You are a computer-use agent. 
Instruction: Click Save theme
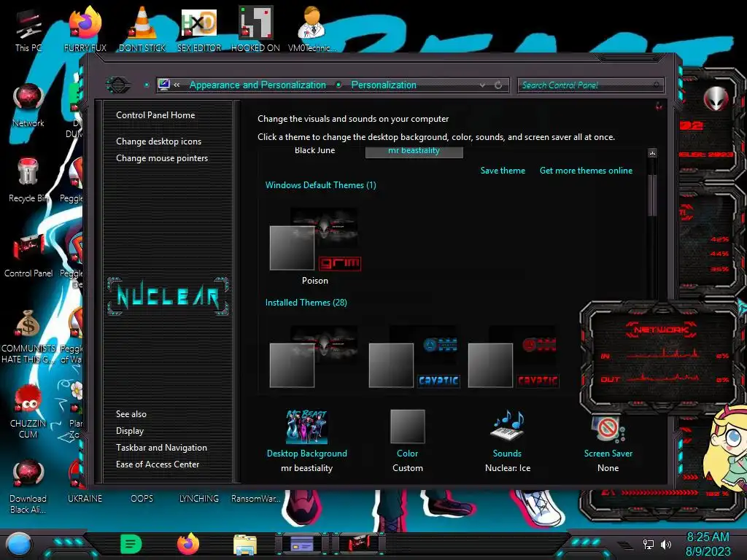[503, 171]
